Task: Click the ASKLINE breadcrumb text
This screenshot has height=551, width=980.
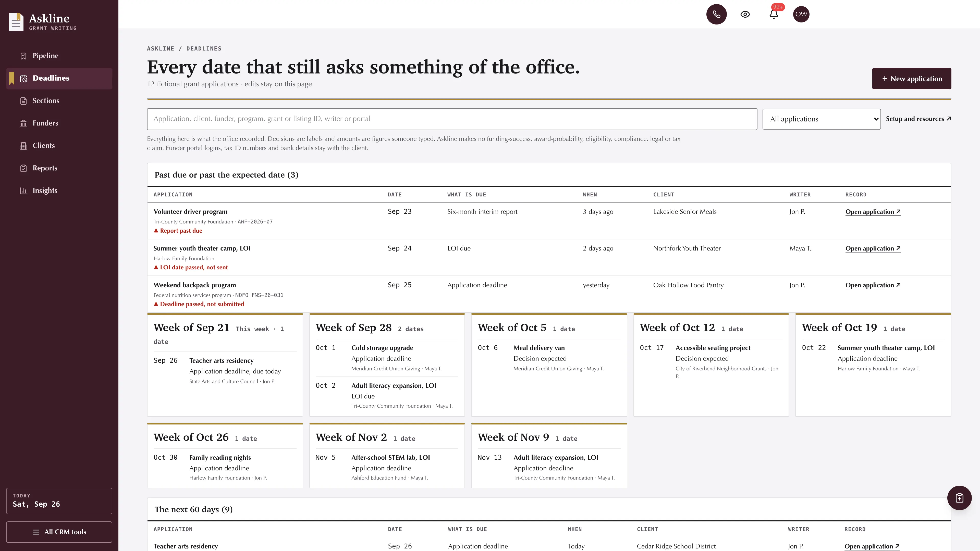Action: [161, 49]
